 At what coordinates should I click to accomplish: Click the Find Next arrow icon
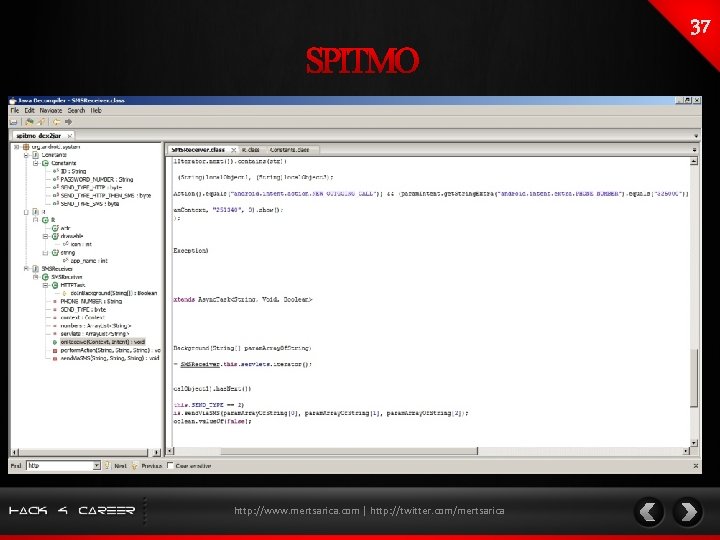pyautogui.click(x=107, y=466)
